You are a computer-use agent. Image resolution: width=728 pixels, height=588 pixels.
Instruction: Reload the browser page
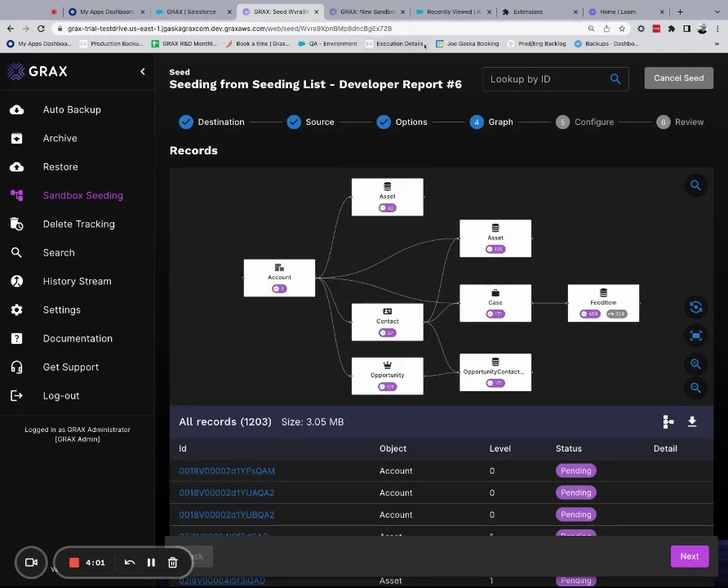tap(41, 29)
